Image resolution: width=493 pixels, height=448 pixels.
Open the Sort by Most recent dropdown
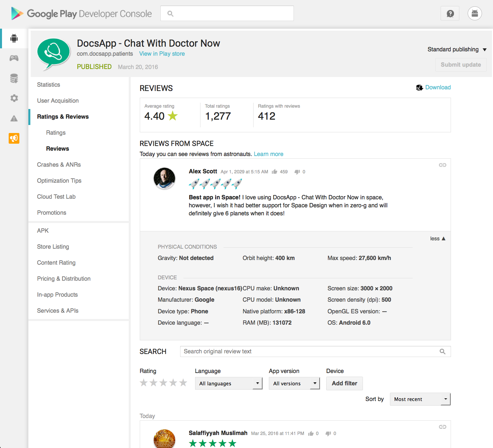[420, 399]
